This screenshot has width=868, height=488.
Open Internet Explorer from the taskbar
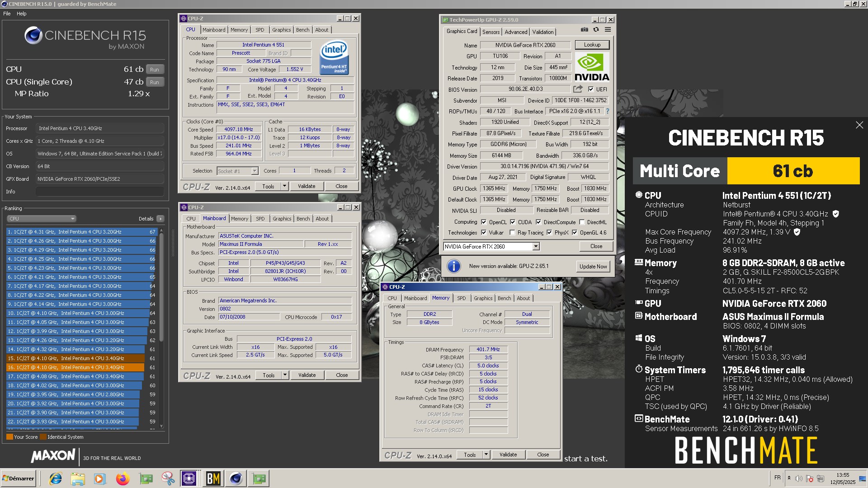click(x=56, y=479)
